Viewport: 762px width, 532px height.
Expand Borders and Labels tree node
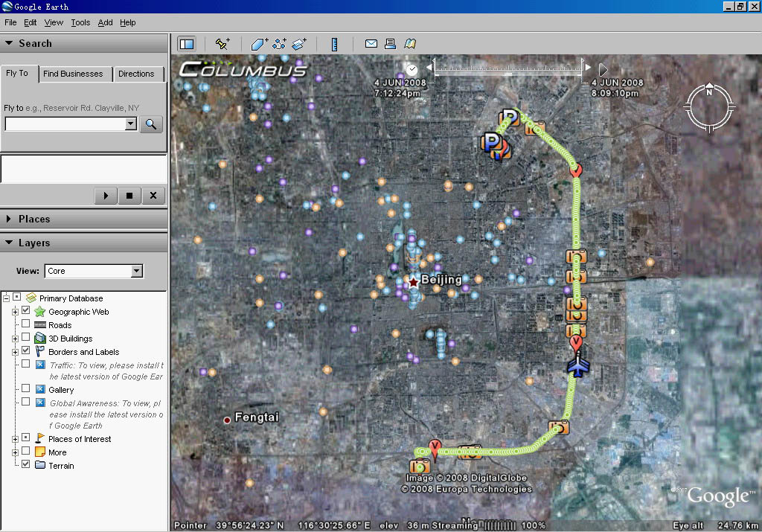click(x=16, y=352)
